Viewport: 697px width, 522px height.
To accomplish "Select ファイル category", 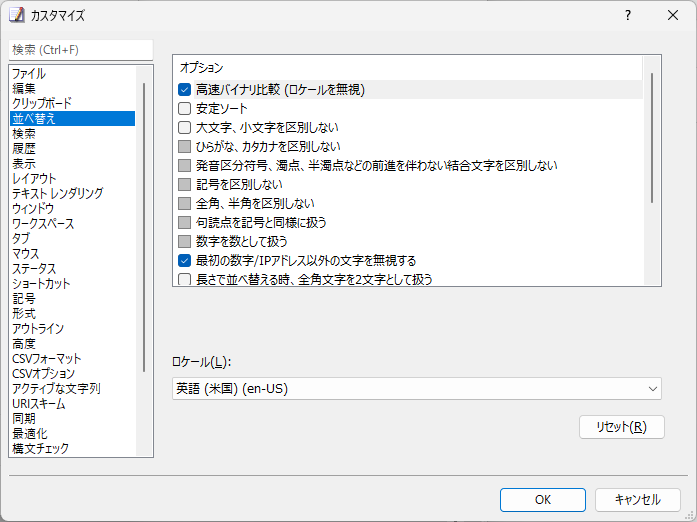I will [x=72, y=73].
